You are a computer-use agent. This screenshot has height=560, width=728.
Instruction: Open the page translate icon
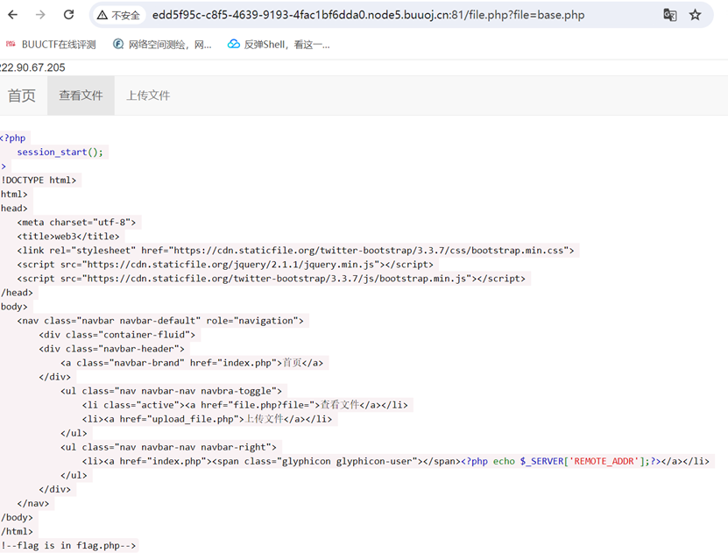[669, 15]
